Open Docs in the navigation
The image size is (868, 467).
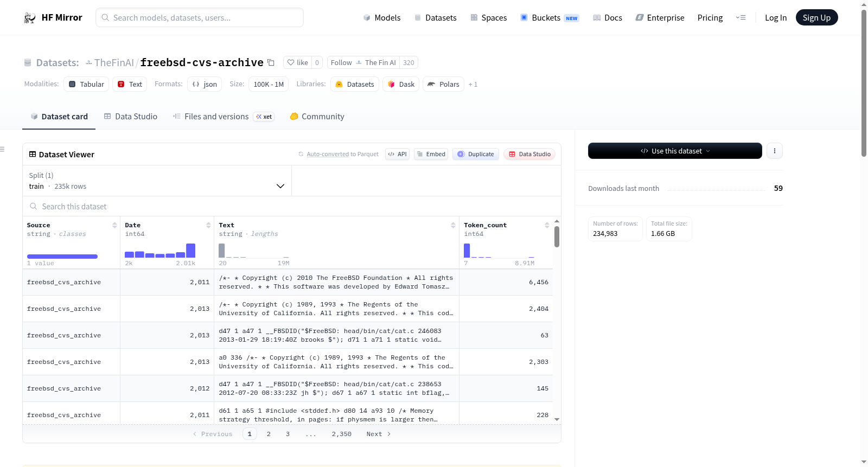coord(607,18)
